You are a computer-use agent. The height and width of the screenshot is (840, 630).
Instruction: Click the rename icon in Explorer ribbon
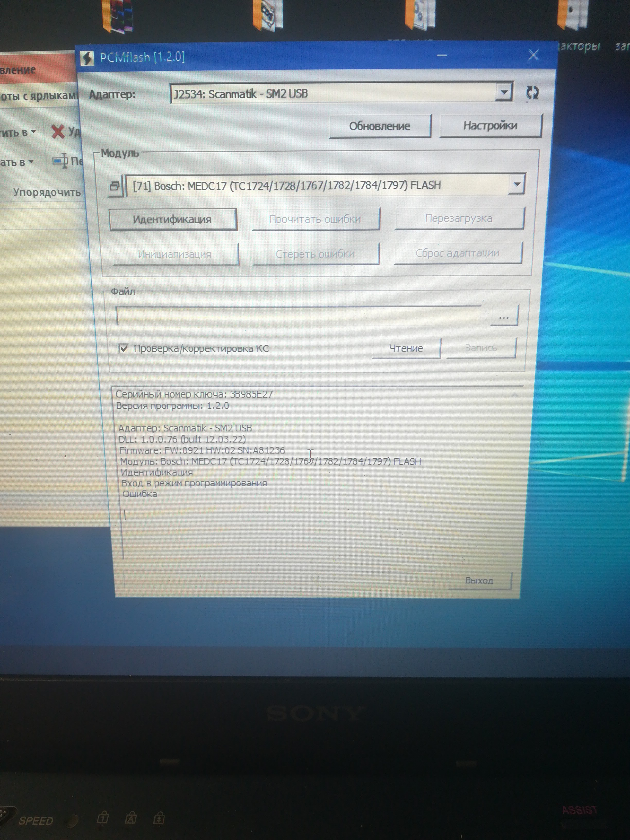click(x=60, y=161)
